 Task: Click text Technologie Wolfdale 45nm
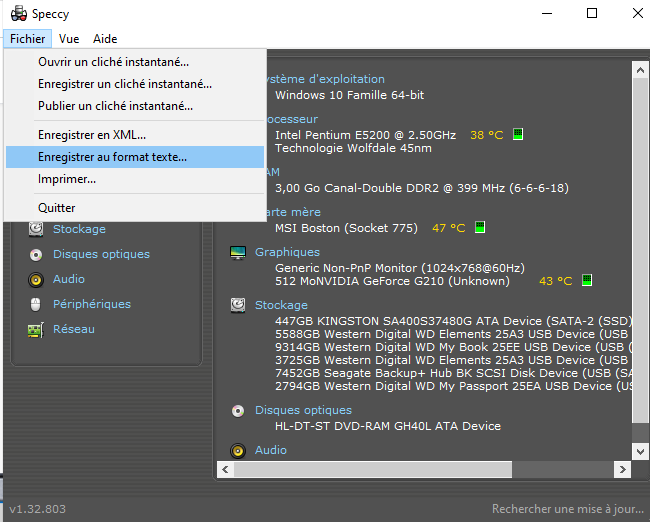pos(353,148)
